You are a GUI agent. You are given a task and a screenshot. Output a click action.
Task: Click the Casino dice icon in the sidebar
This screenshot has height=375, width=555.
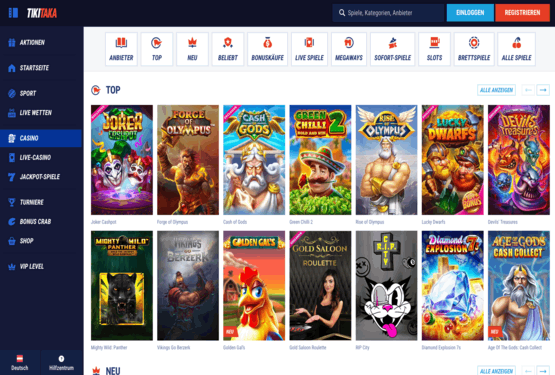12,138
